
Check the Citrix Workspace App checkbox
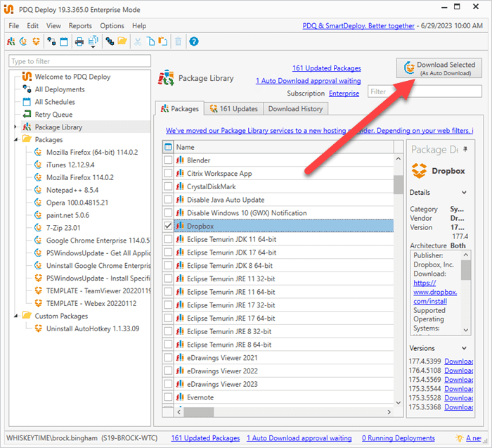pyautogui.click(x=168, y=173)
